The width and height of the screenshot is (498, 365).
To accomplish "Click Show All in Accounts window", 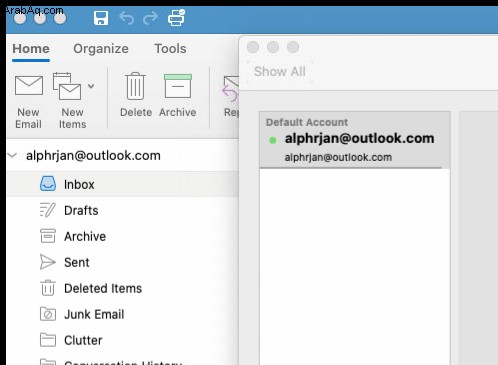I will 280,71.
